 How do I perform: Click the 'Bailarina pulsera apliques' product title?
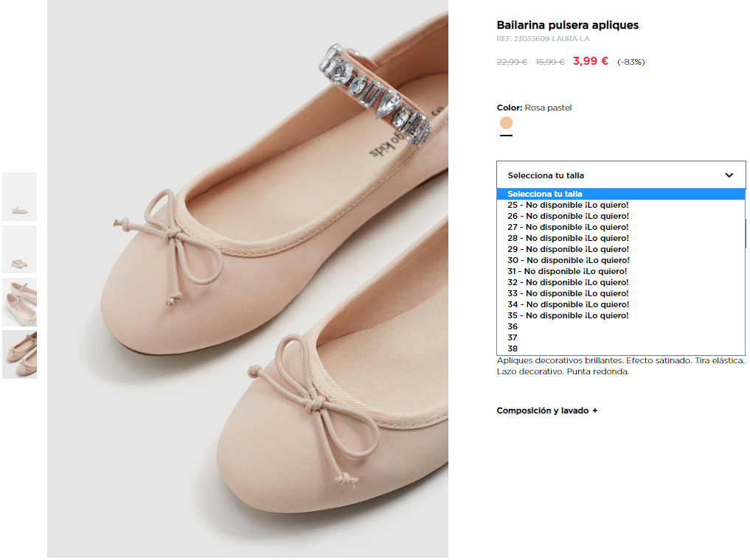[567, 25]
